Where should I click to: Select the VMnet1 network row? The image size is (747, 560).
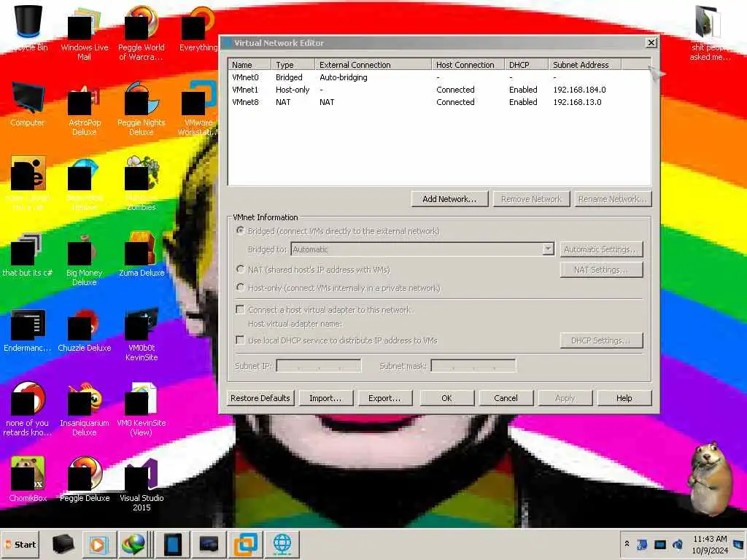pos(438,90)
